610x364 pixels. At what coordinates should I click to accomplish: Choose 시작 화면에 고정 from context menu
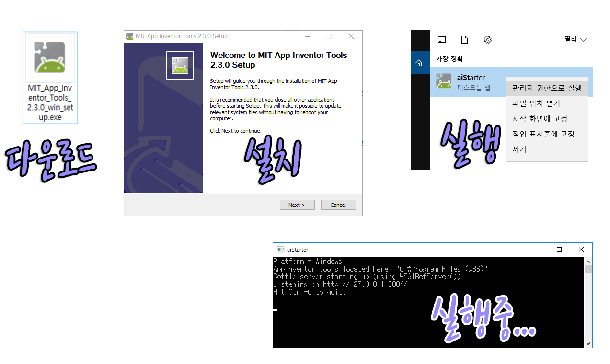547,119
